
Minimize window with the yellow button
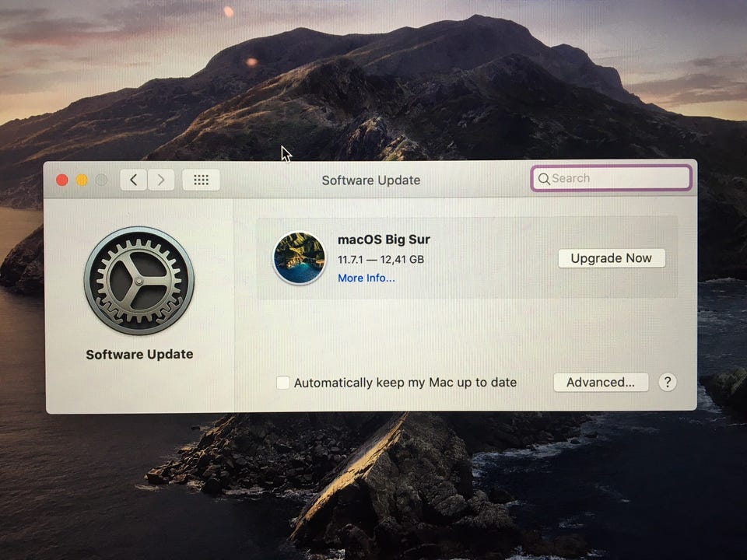82,180
